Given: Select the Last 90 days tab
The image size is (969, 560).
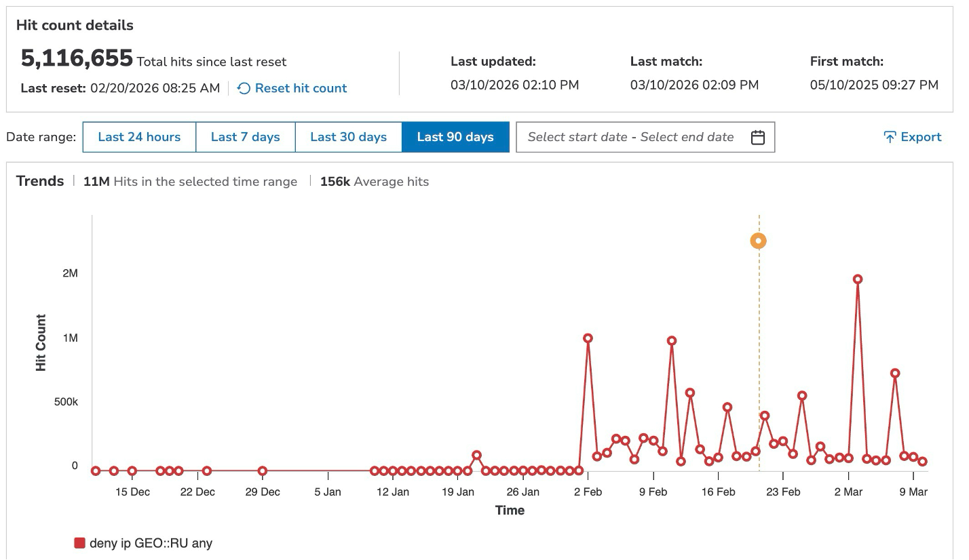Looking at the screenshot, I should (x=455, y=136).
